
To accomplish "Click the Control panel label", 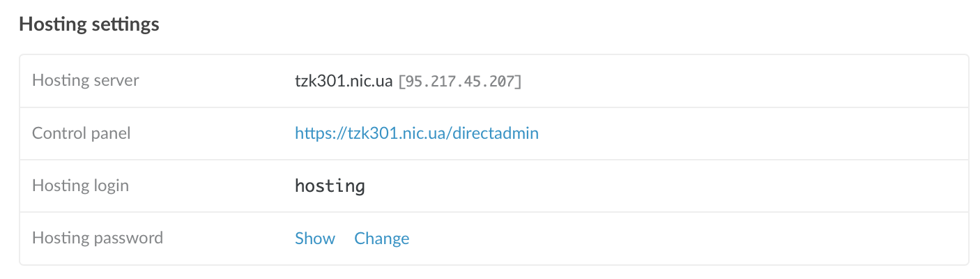I will pos(82,133).
